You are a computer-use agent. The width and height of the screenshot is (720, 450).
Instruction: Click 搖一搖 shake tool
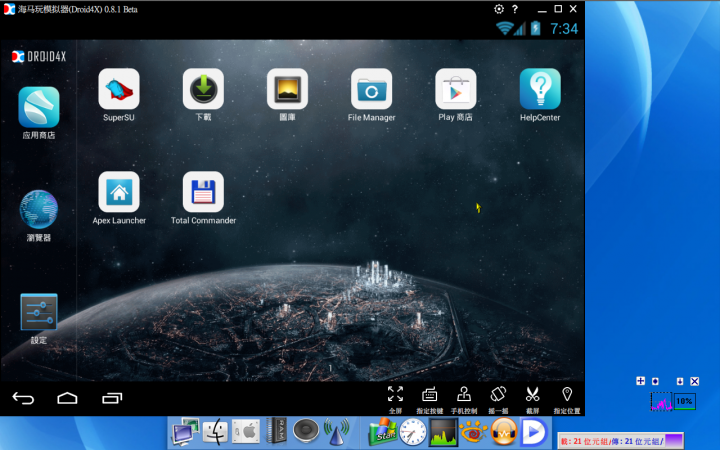click(x=498, y=399)
